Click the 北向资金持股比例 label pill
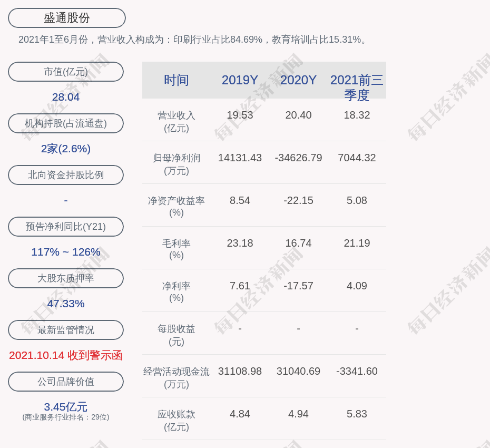This screenshot has width=490, height=448. pyautogui.click(x=66, y=175)
